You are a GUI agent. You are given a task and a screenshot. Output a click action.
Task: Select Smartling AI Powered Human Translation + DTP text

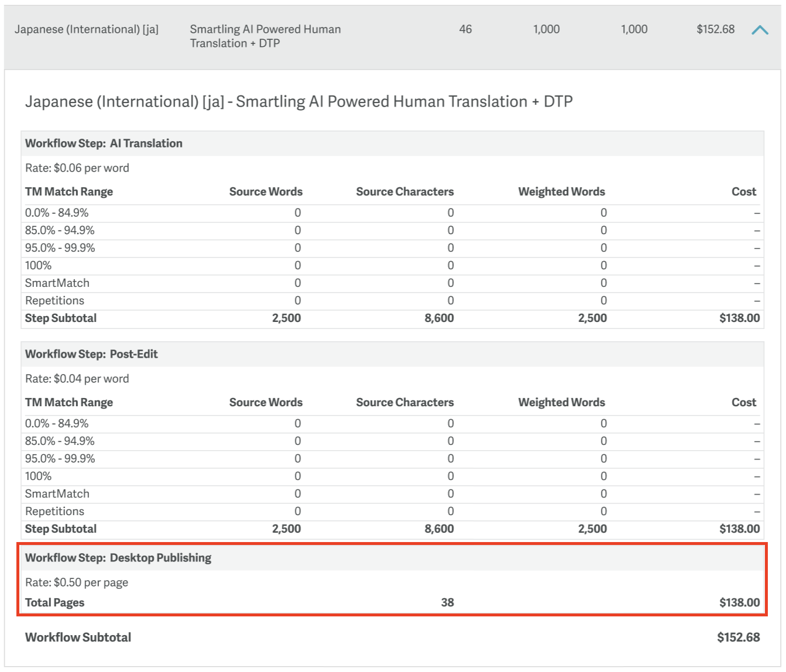[x=265, y=36]
